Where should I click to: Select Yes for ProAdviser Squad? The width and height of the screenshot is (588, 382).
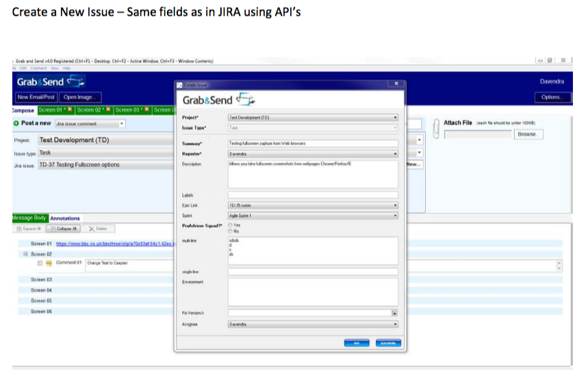[x=230, y=225]
